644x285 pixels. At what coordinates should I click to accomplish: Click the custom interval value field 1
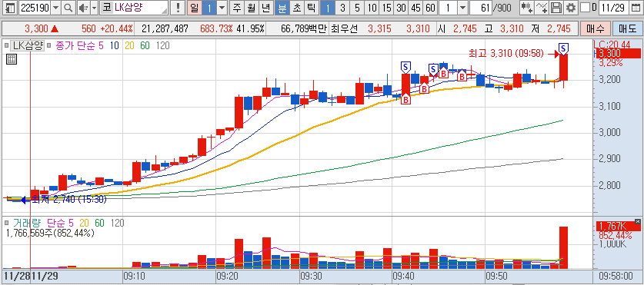pos(448,8)
